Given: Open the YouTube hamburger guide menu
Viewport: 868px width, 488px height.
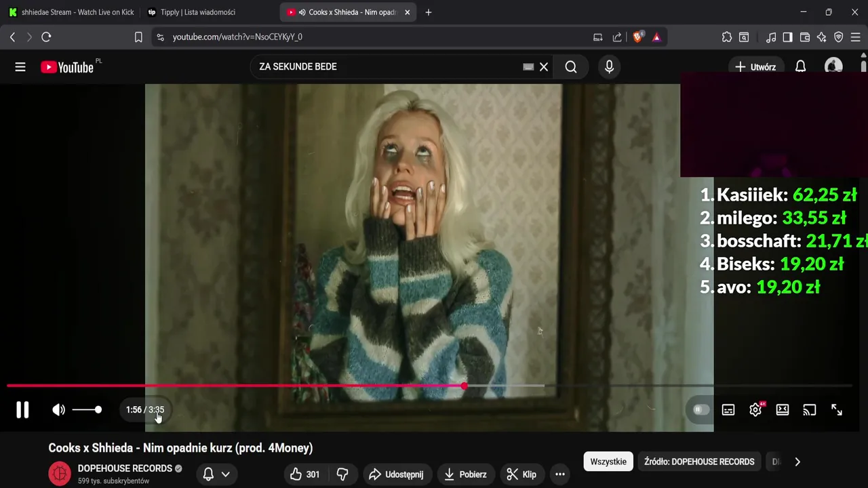Looking at the screenshot, I should tap(20, 66).
